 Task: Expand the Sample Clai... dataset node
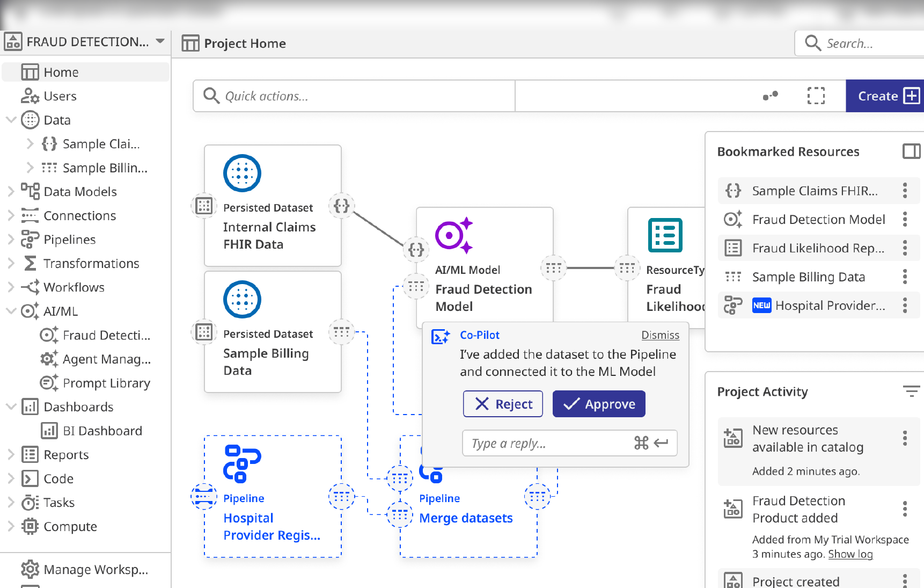(30, 144)
